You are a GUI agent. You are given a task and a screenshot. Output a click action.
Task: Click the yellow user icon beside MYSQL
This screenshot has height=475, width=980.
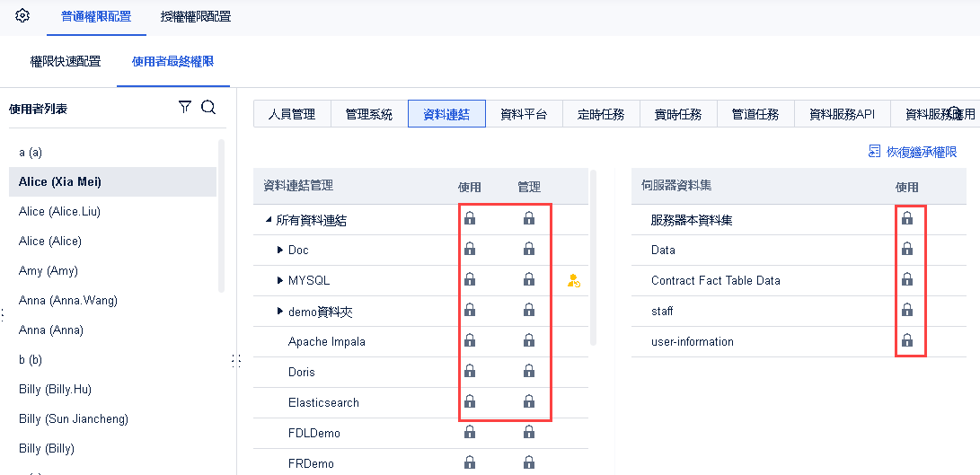tap(574, 281)
